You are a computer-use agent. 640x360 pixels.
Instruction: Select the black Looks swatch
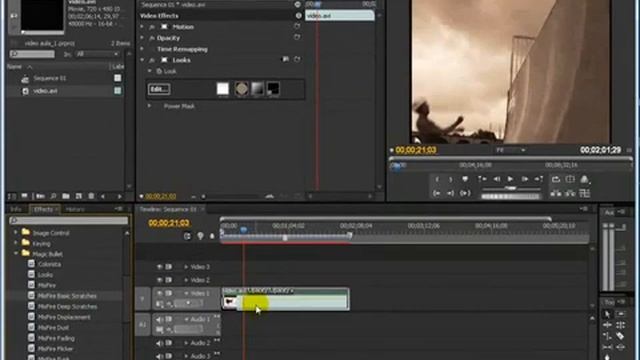pos(273,89)
